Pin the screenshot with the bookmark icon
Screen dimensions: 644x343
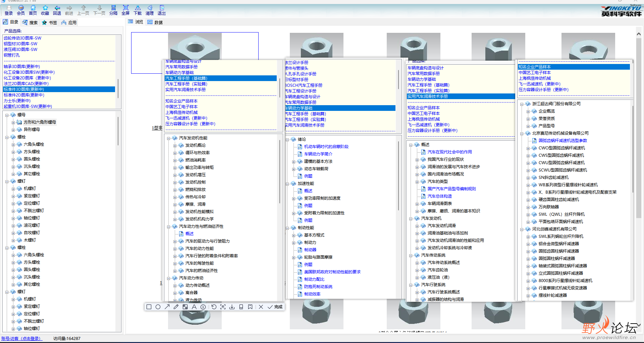point(250,307)
